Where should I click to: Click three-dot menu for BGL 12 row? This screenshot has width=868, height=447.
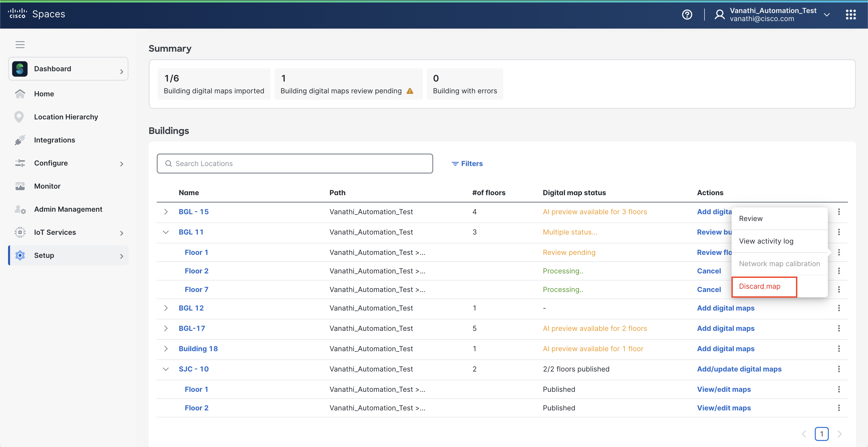(x=839, y=308)
